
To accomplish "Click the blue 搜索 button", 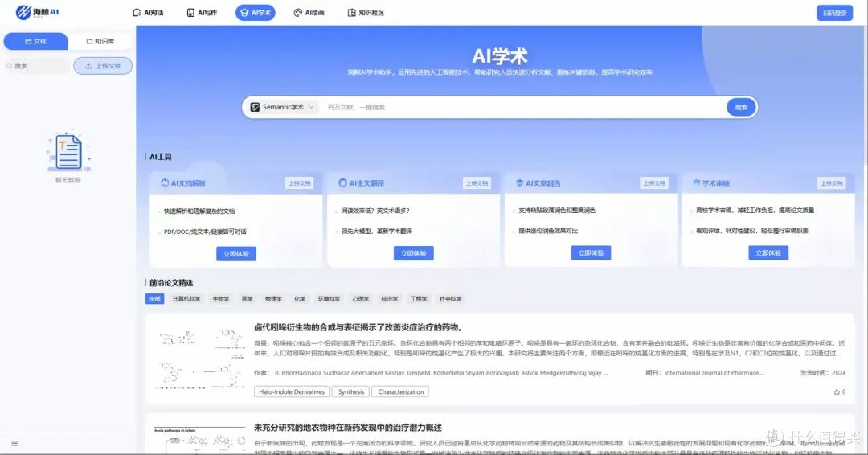I will click(x=741, y=108).
